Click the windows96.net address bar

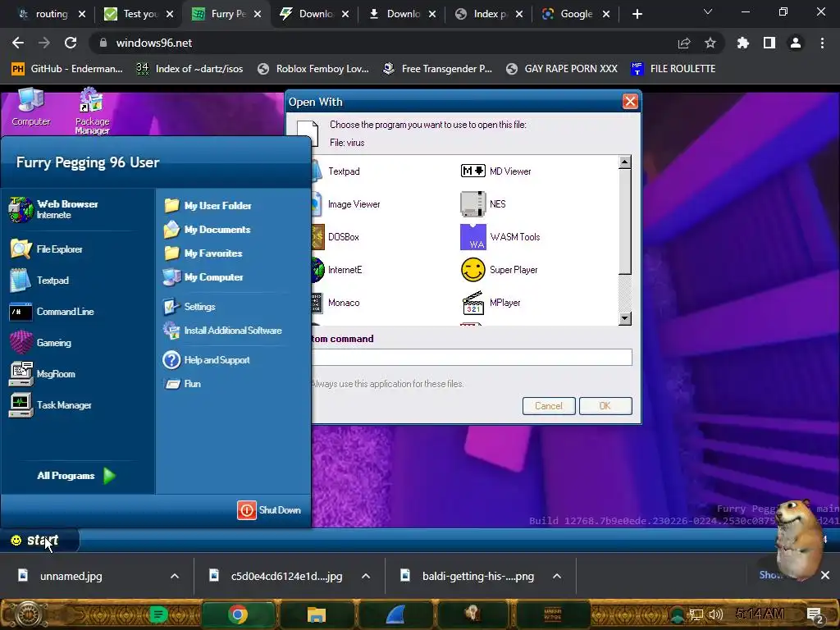point(375,43)
